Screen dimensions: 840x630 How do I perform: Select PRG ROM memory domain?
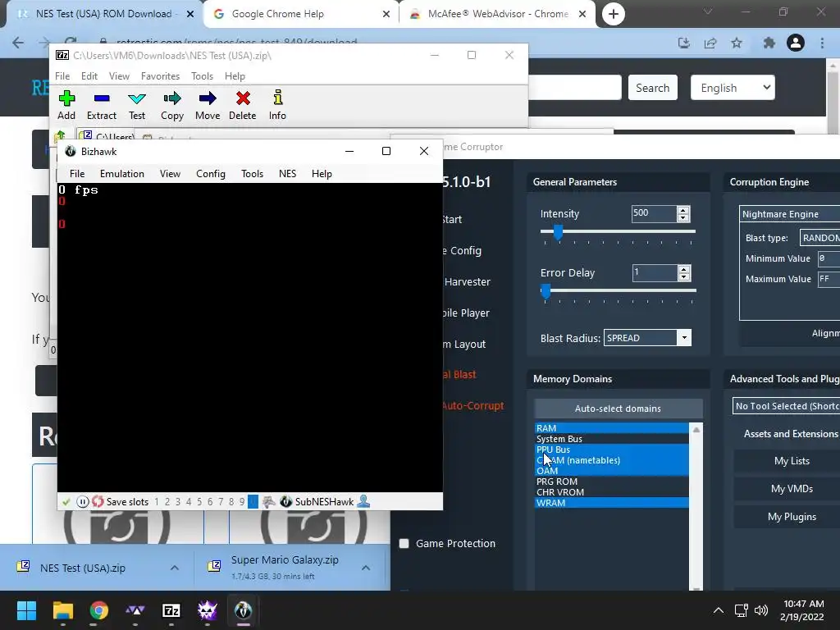coord(611,481)
